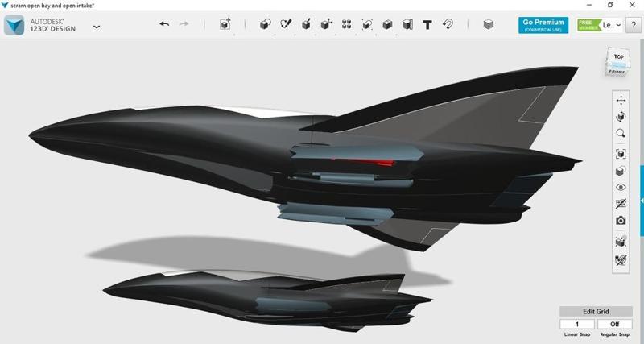Open the Grouping tools menu
This screenshot has height=344, width=644.
pyautogui.click(x=367, y=24)
